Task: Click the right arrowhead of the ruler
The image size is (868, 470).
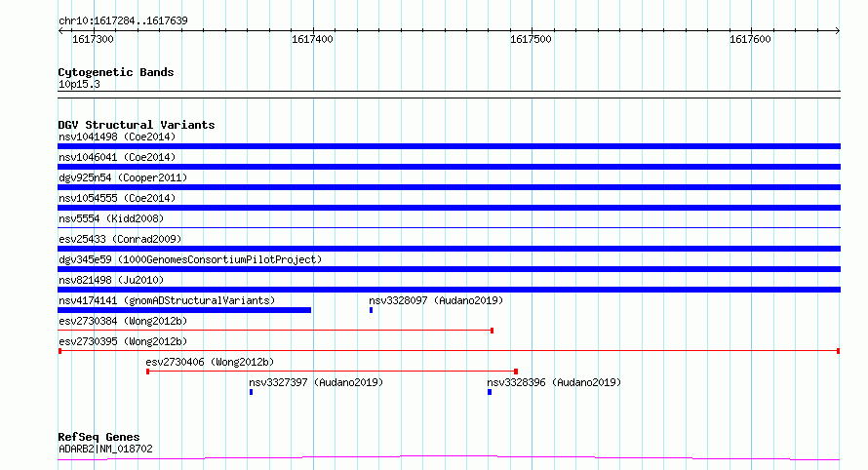Action: point(838,31)
